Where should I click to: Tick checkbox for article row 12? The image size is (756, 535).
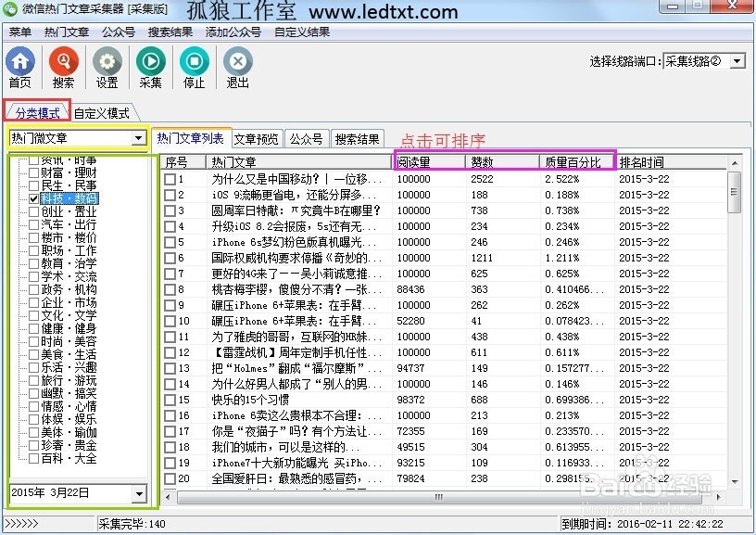point(170,352)
